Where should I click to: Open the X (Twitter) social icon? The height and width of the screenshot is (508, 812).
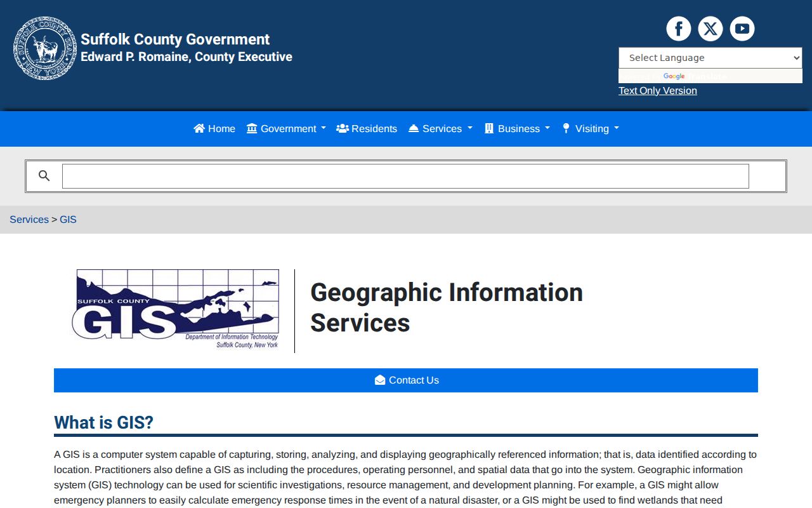(710, 29)
